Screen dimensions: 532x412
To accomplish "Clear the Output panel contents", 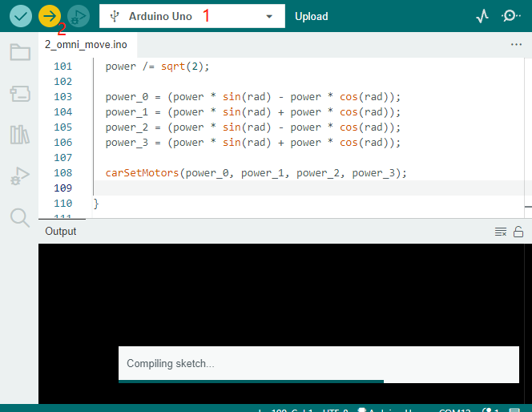I will [x=501, y=232].
